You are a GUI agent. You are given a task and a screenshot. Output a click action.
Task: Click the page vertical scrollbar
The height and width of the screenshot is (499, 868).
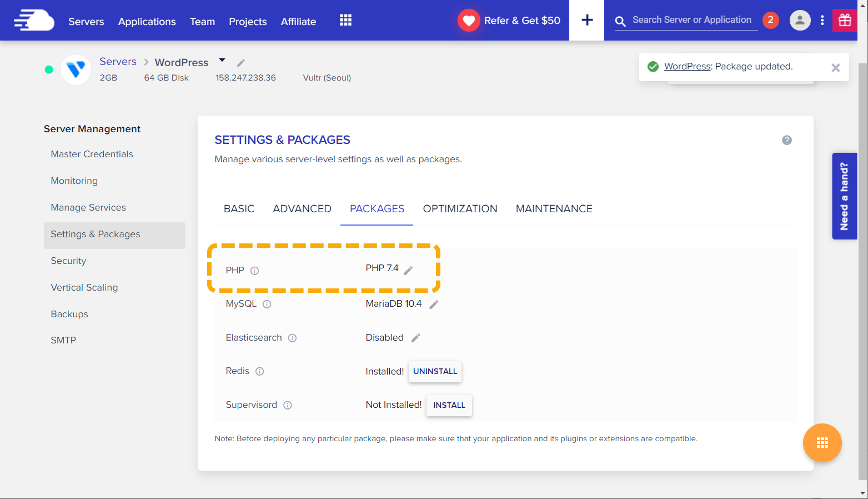coord(862,271)
